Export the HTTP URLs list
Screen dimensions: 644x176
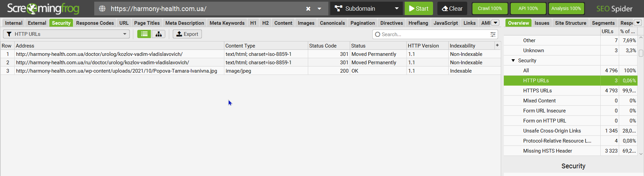[x=187, y=34]
